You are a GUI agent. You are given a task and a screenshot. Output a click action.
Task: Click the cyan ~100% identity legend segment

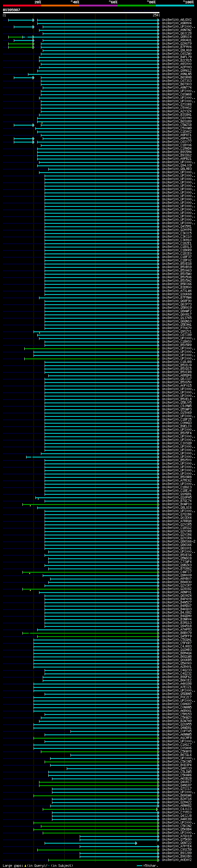coord(175,6)
